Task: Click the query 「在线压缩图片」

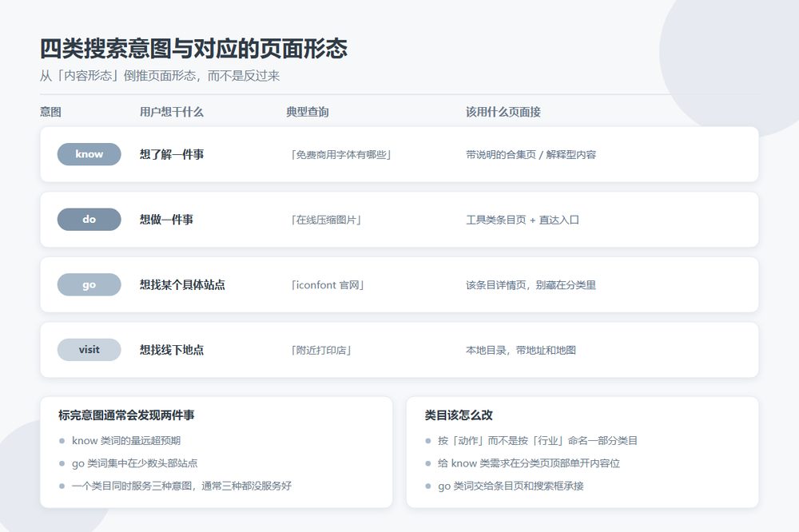Action: pos(326,220)
